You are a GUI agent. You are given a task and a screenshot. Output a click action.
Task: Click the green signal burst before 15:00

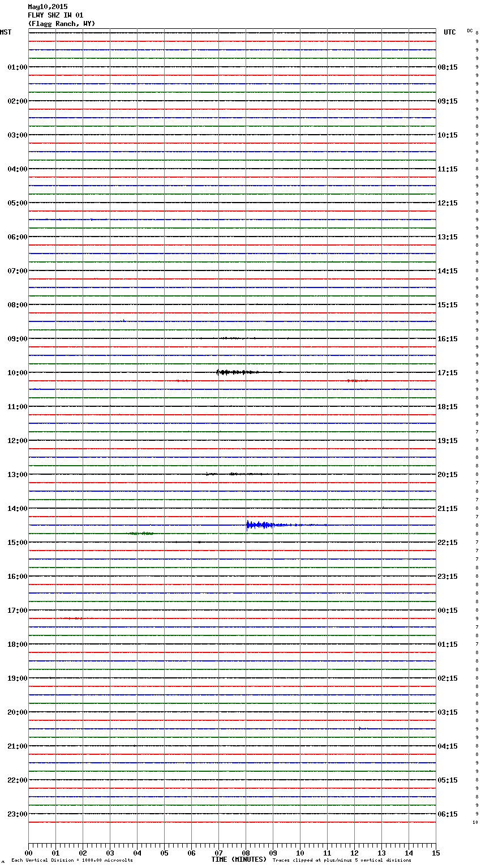[x=141, y=534]
